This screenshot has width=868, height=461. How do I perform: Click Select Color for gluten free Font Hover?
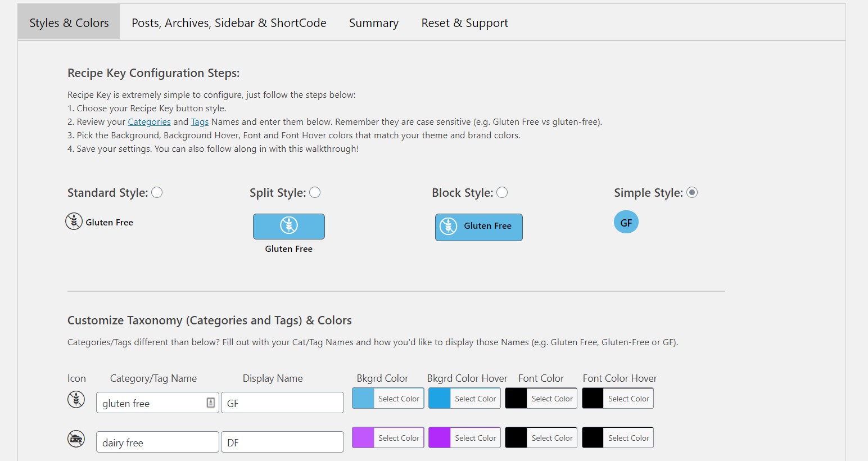(629, 399)
